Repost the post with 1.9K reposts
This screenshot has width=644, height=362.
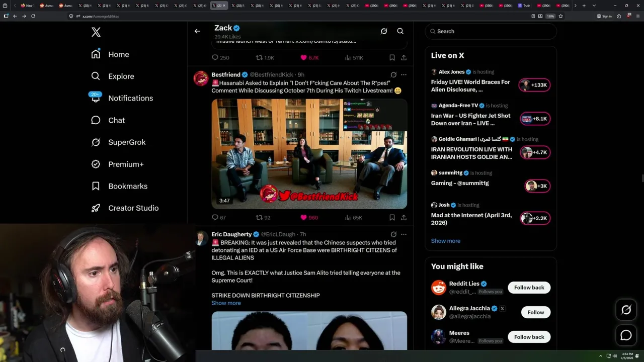coord(265,58)
